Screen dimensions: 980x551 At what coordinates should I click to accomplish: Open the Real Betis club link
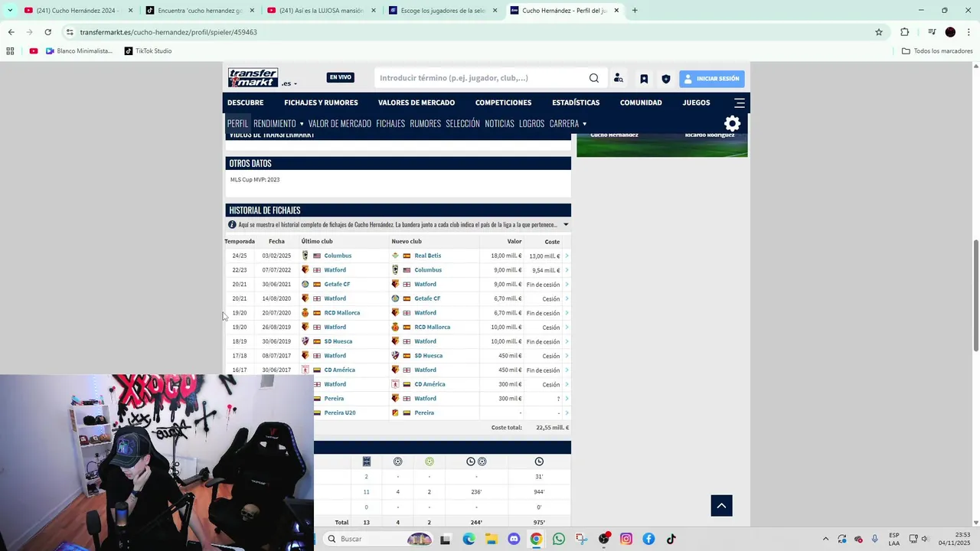(x=427, y=256)
